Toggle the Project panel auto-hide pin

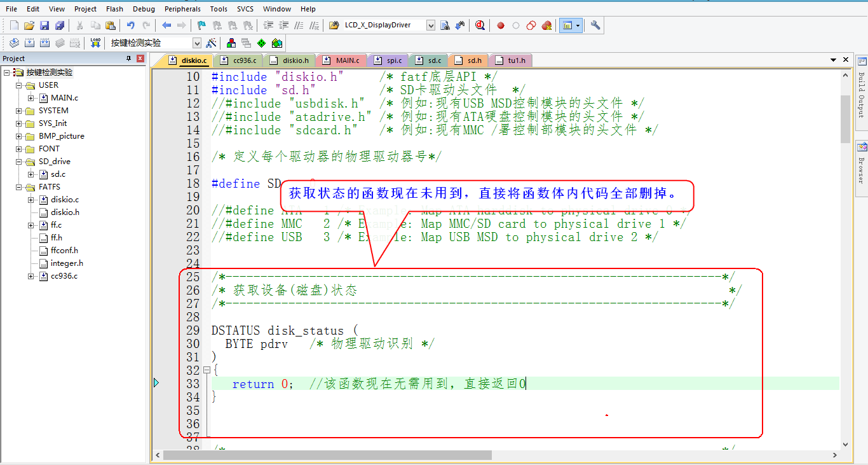click(128, 59)
